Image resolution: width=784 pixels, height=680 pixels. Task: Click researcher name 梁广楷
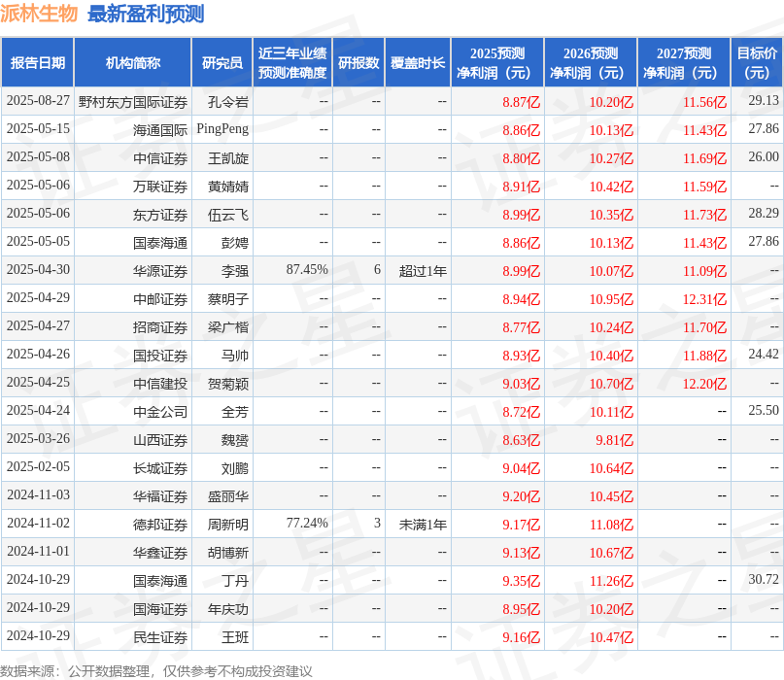point(228,327)
